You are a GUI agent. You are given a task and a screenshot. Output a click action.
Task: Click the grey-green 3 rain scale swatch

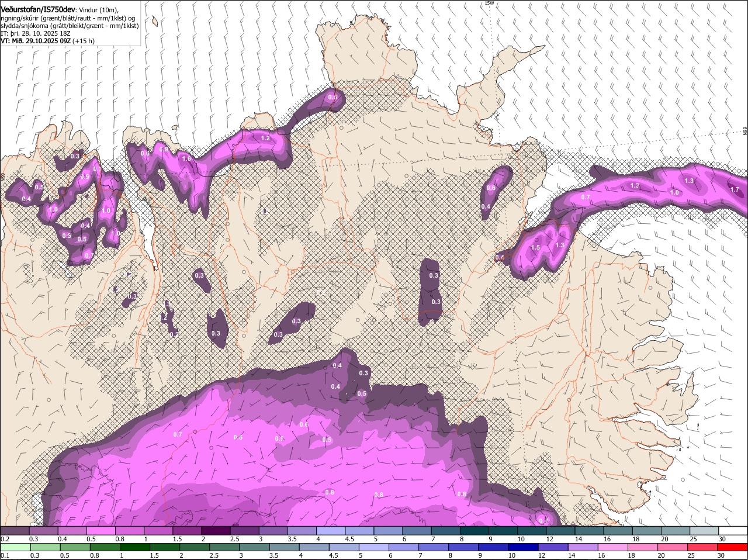click(x=254, y=547)
